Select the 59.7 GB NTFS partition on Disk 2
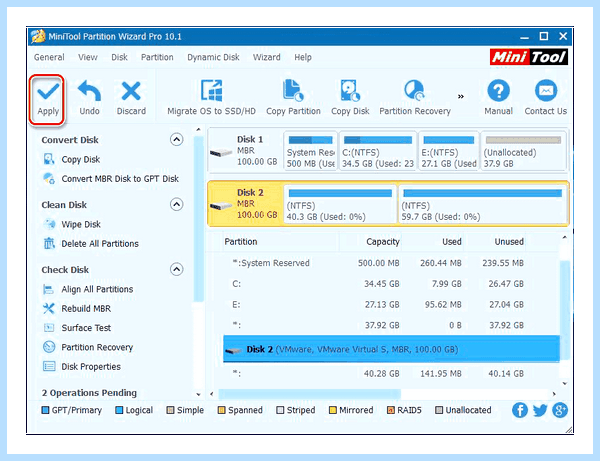 click(x=482, y=204)
